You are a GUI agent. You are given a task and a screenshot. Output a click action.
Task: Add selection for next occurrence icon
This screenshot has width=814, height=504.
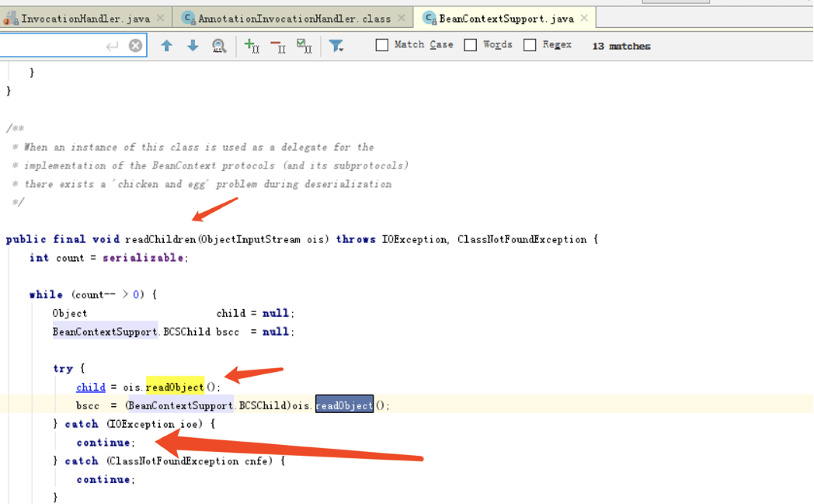pos(252,46)
